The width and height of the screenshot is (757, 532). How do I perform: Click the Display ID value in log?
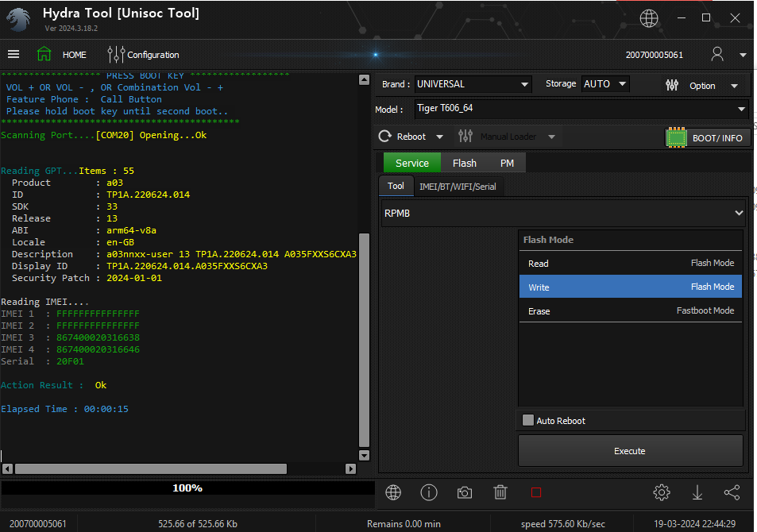point(187,266)
